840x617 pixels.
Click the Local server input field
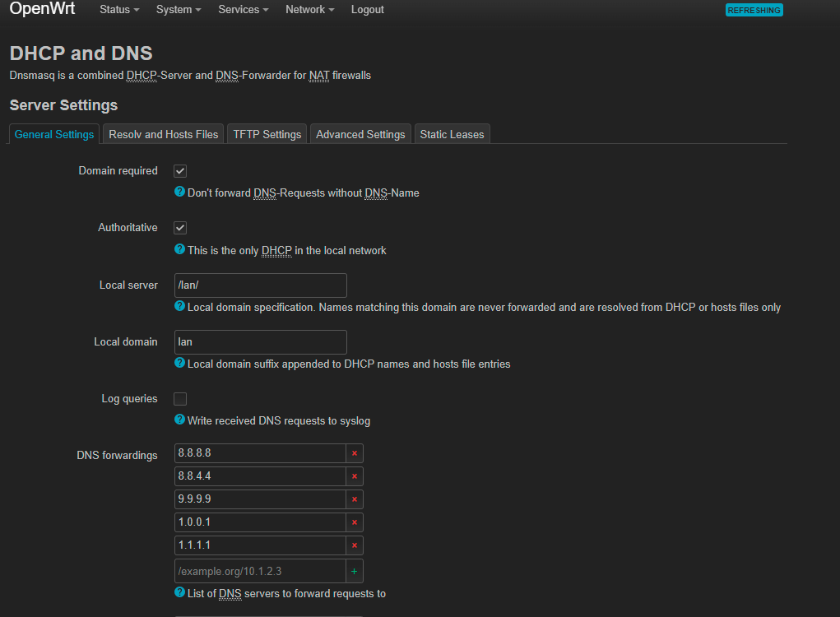(x=260, y=285)
